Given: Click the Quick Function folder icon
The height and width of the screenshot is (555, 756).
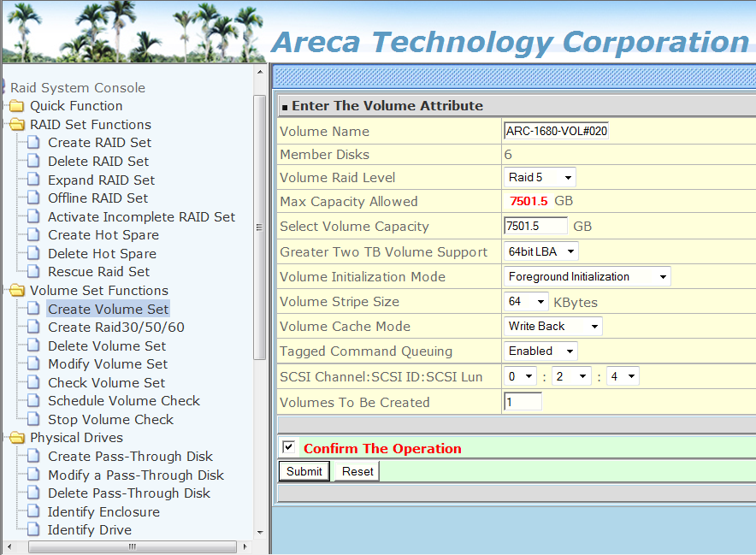Looking at the screenshot, I should click(16, 106).
